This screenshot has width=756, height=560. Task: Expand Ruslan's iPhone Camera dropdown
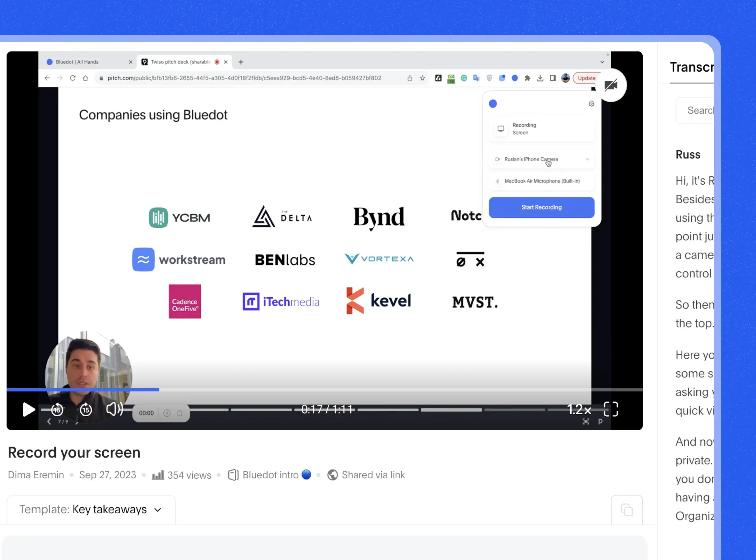tap(541, 159)
